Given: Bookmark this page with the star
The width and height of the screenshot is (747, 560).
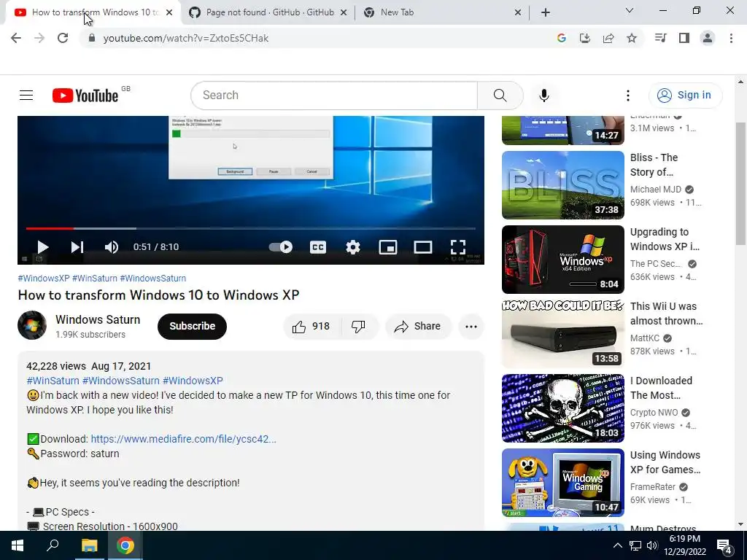Looking at the screenshot, I should 632,38.
